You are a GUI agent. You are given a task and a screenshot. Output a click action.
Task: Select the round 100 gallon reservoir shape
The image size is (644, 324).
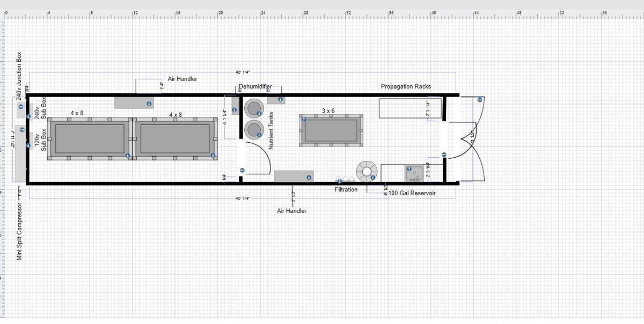click(367, 172)
